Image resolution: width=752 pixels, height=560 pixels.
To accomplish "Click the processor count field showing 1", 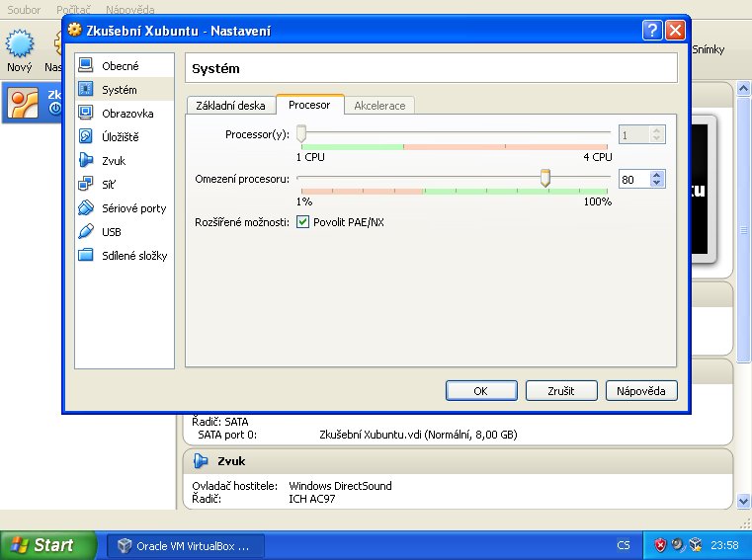I will [x=634, y=134].
